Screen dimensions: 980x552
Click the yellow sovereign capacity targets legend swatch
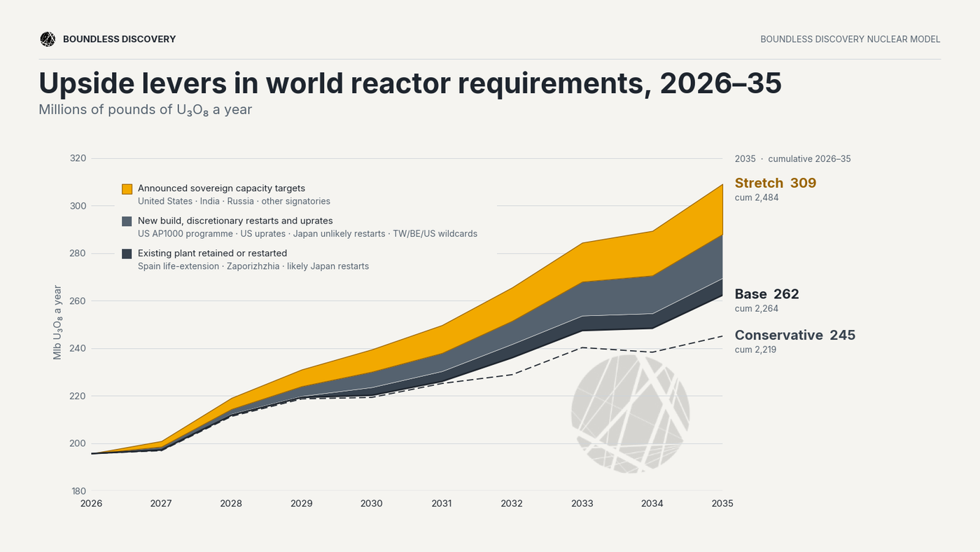pos(127,189)
